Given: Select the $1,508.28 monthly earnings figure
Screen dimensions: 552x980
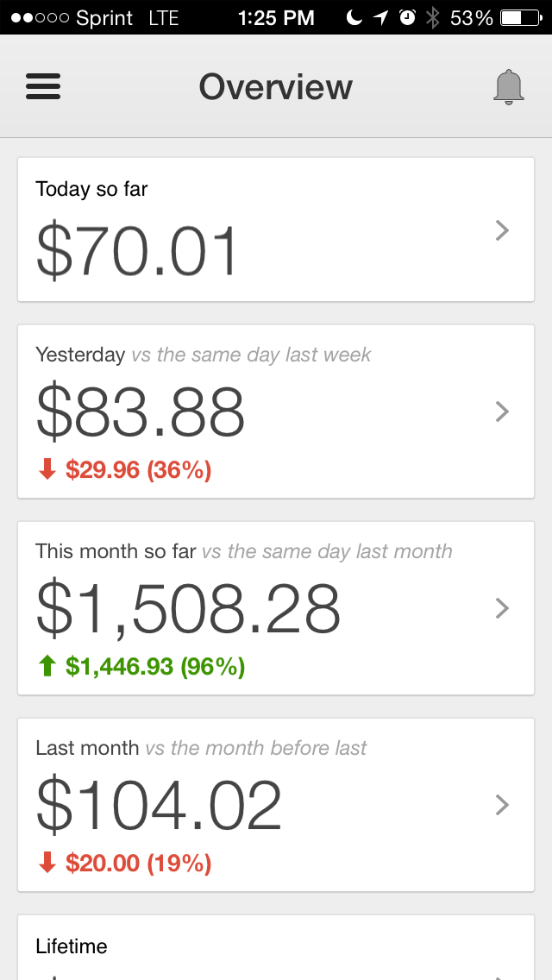Looking at the screenshot, I should coord(188,609).
